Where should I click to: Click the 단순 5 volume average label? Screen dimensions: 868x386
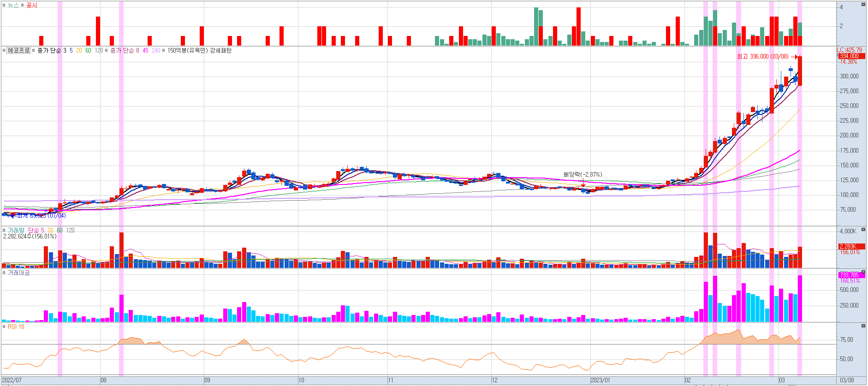click(36, 230)
